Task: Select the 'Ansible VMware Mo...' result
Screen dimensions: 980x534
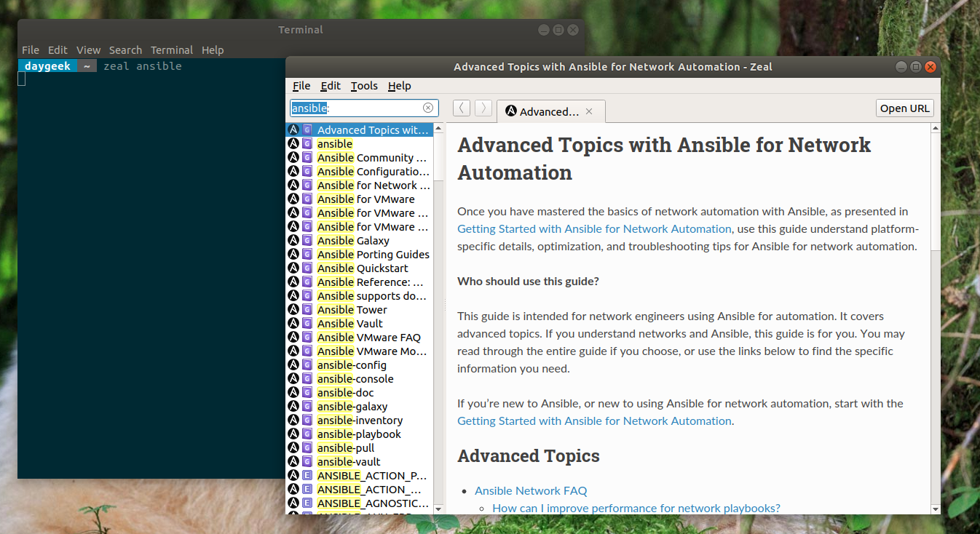Action: coord(360,351)
